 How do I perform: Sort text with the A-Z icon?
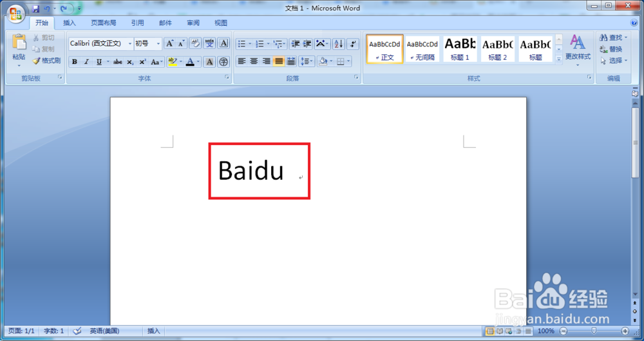click(339, 44)
